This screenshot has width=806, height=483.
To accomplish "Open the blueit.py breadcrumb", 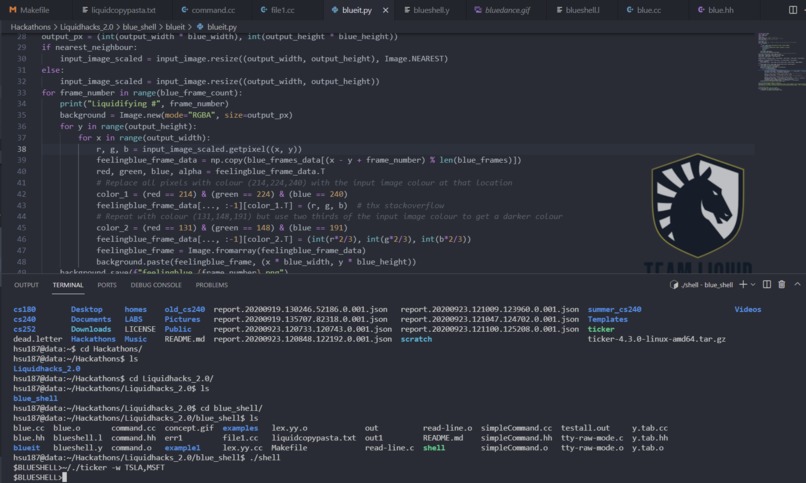I will click(x=222, y=27).
